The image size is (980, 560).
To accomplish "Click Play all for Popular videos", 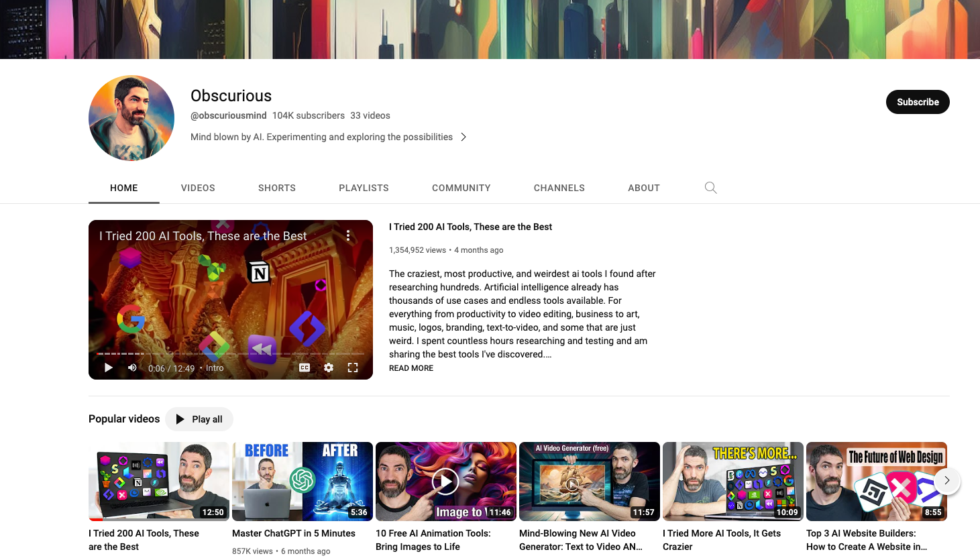I will click(199, 418).
